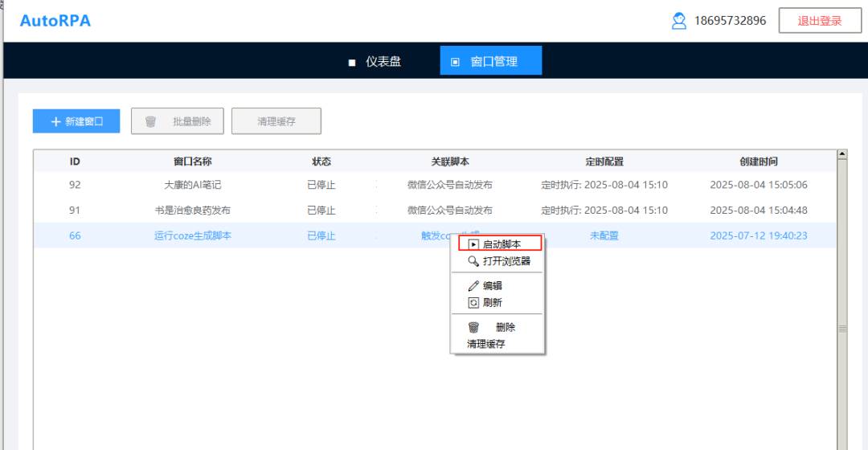Click the 定时执行 schedule cell in row 91
Screen dimensions: 868x450
(604, 211)
